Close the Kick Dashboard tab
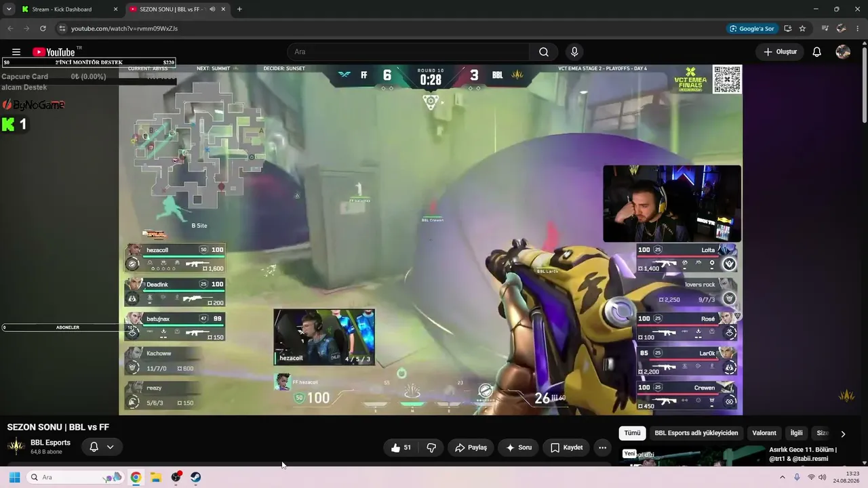This screenshot has height=488, width=868. pos(115,9)
